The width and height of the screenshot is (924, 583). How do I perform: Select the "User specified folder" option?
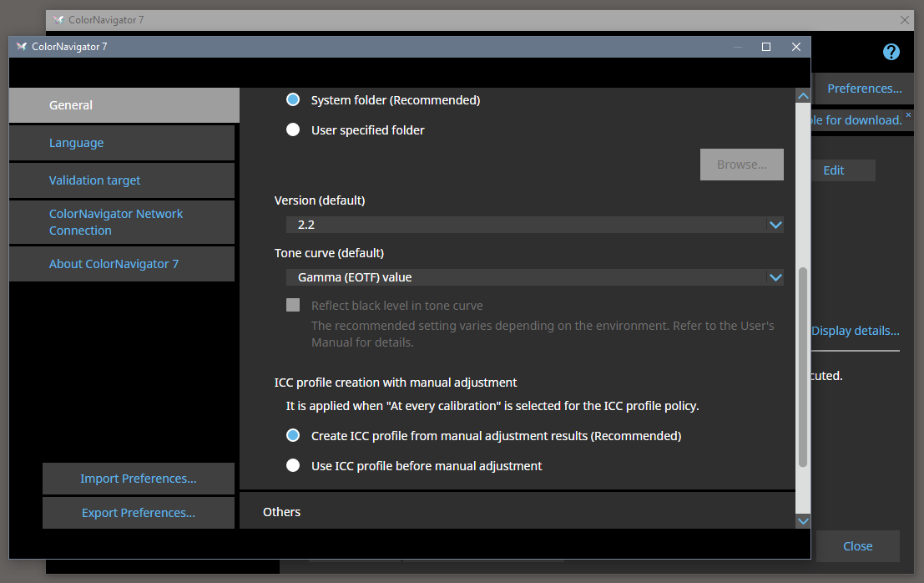[293, 129]
